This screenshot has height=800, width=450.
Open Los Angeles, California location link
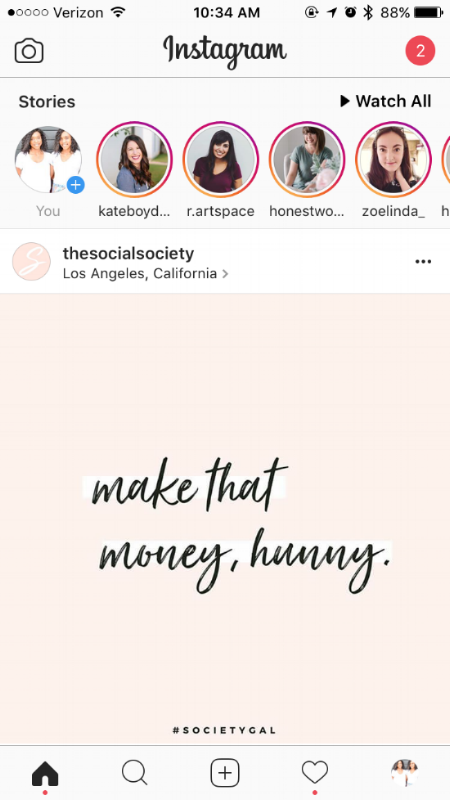pos(140,273)
